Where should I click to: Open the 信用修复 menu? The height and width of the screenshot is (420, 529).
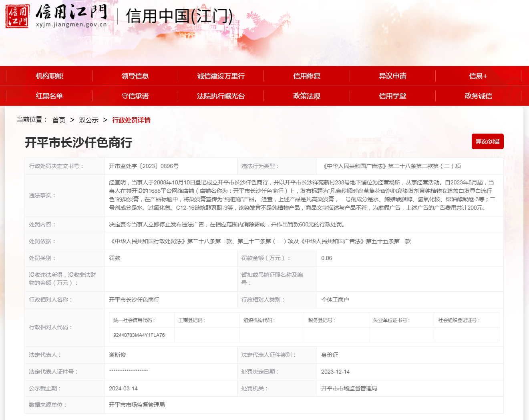coord(307,76)
